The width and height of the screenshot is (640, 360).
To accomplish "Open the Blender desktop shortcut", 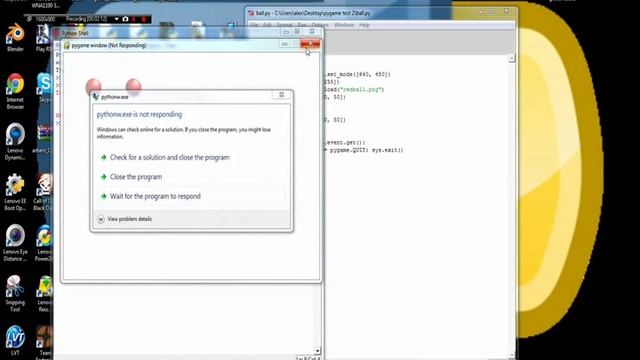I will pyautogui.click(x=15, y=38).
